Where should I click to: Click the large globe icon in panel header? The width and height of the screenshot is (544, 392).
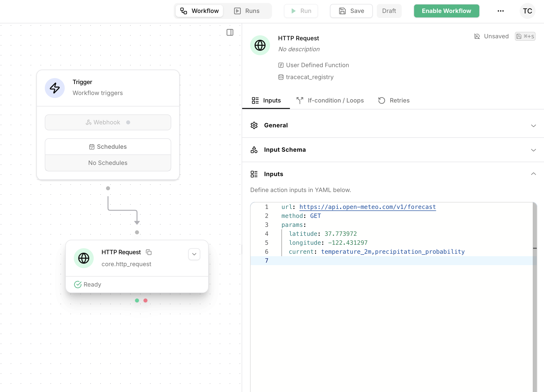(260, 45)
